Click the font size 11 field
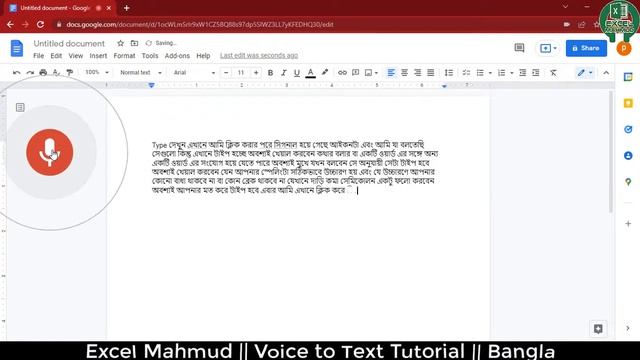Viewport: 640px width, 360px height. 241,73
